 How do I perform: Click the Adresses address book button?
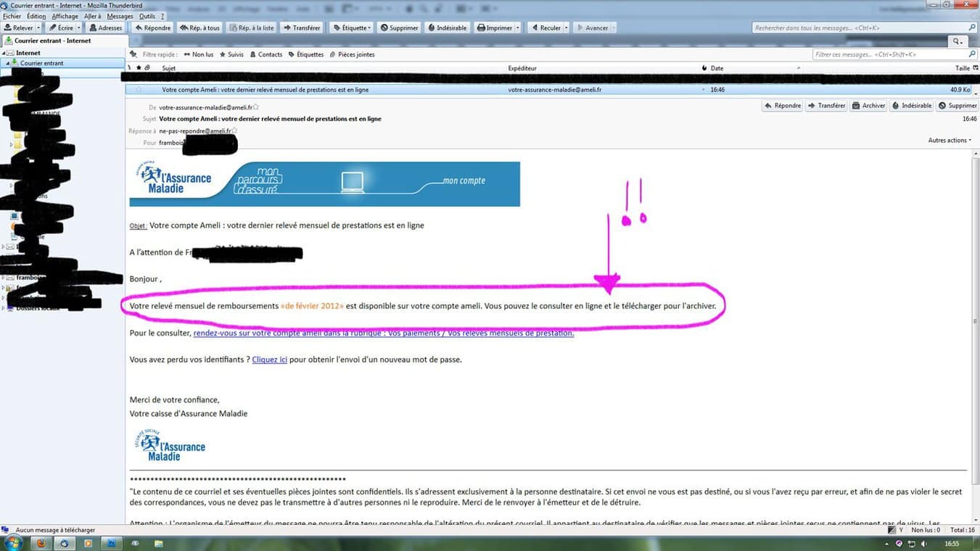(105, 28)
